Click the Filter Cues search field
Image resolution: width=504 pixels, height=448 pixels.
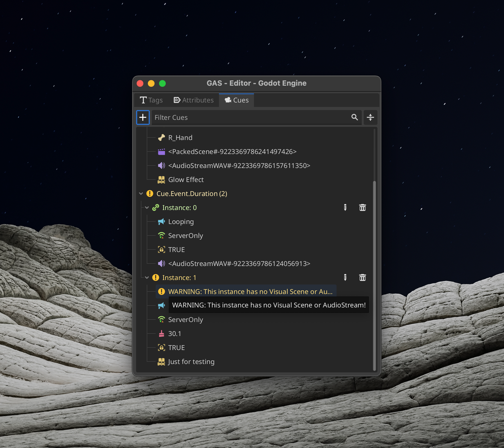point(256,117)
